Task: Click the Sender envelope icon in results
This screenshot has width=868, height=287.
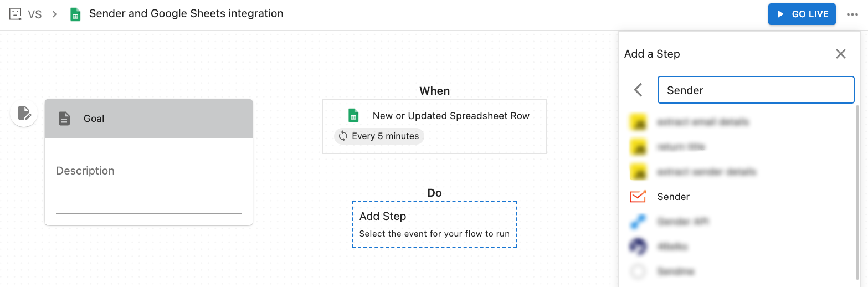Action: (638, 197)
